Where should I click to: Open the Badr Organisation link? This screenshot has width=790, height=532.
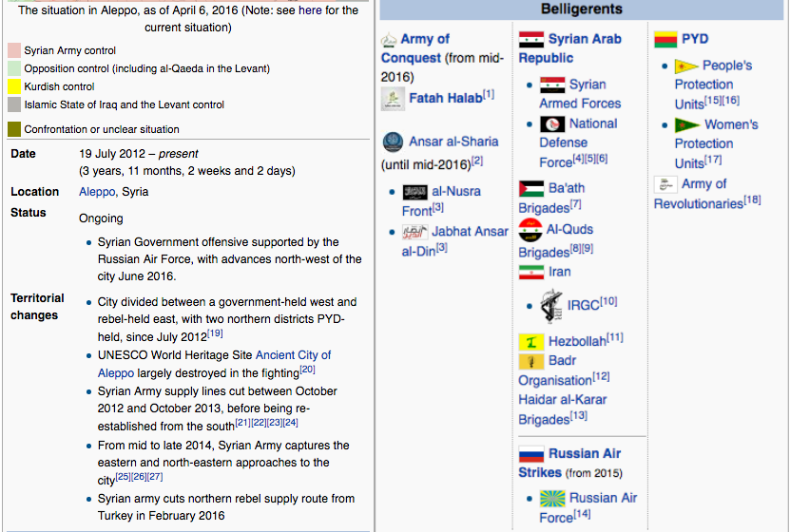[x=555, y=370]
